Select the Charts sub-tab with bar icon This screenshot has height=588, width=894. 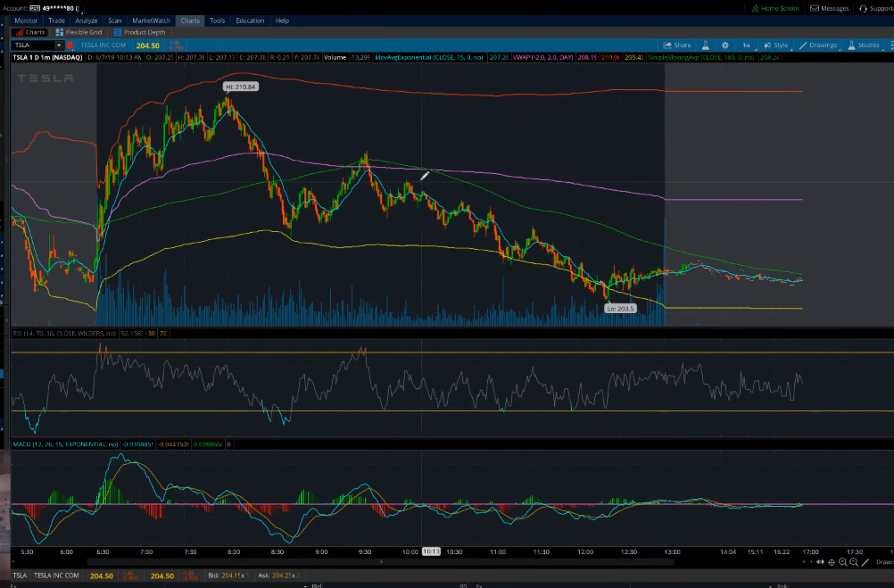[30, 32]
